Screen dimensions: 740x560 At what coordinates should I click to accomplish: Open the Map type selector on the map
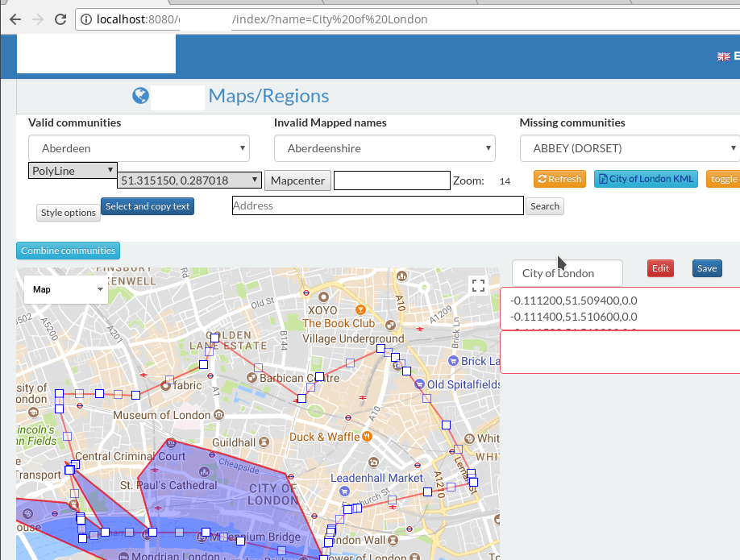(x=65, y=288)
